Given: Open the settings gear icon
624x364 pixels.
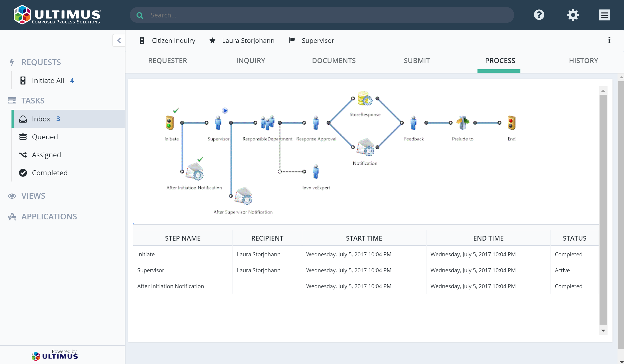Looking at the screenshot, I should pos(573,15).
